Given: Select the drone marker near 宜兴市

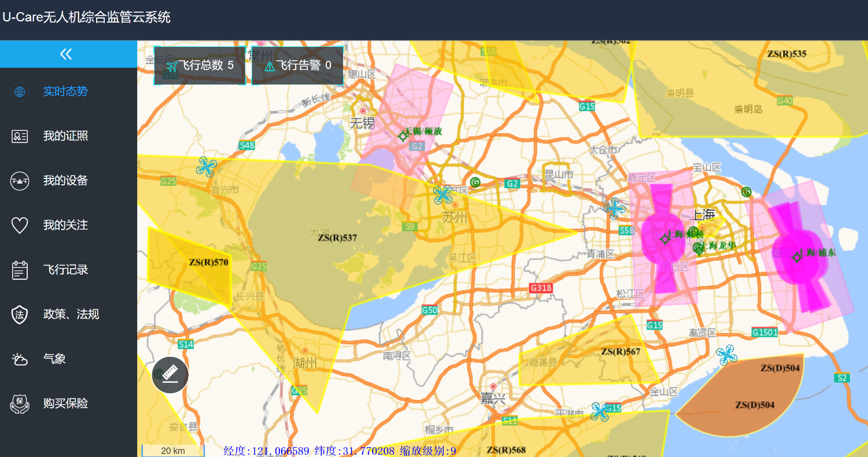Looking at the screenshot, I should point(206,167).
